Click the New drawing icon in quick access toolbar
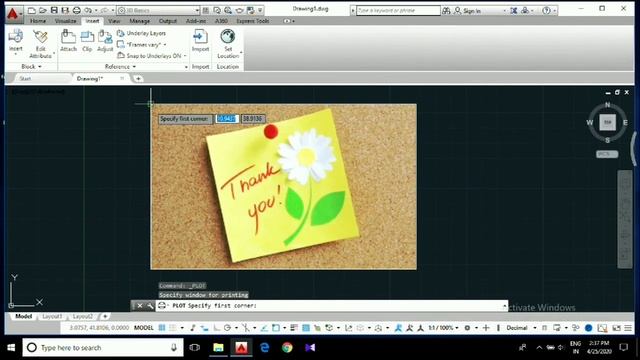 [32, 10]
